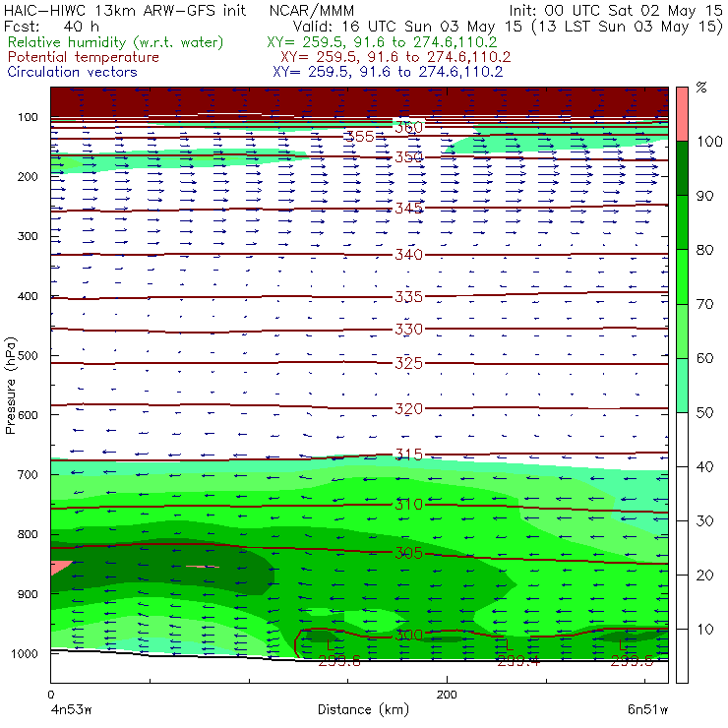The height and width of the screenshot is (728, 728).
Task: Click the red "Potential temperature" legend label
Action: click(84, 57)
